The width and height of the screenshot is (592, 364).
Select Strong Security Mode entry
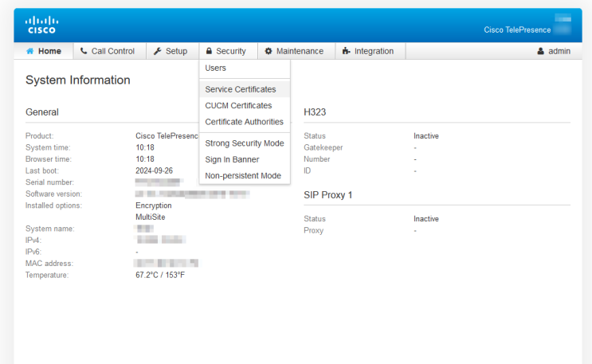pos(245,143)
